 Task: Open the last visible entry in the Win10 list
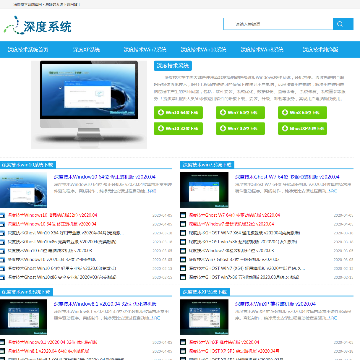(62, 277)
